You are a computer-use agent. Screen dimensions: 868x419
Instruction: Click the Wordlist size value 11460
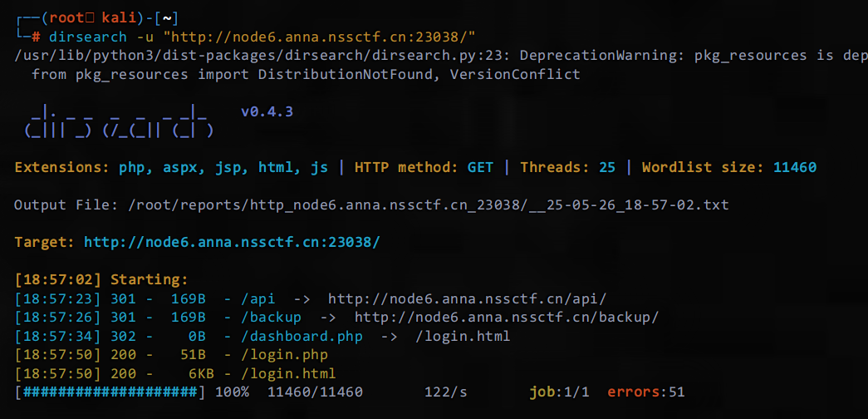pos(794,167)
